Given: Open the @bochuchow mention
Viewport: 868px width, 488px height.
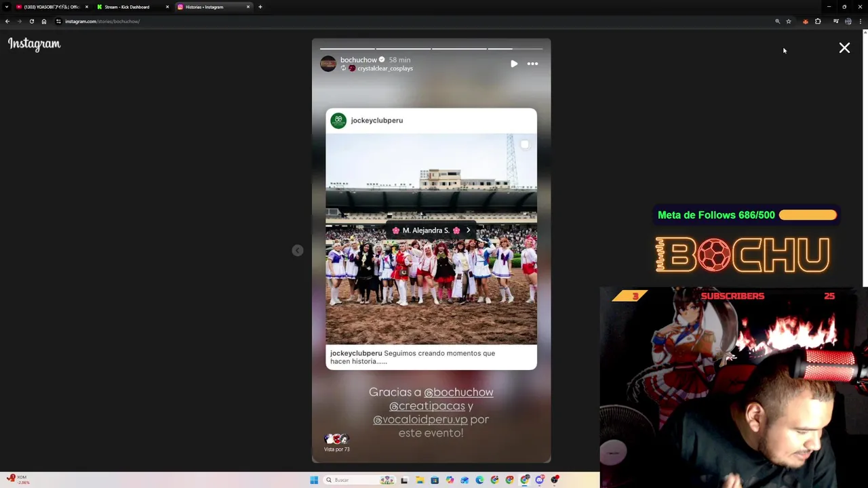Looking at the screenshot, I should coord(458,392).
